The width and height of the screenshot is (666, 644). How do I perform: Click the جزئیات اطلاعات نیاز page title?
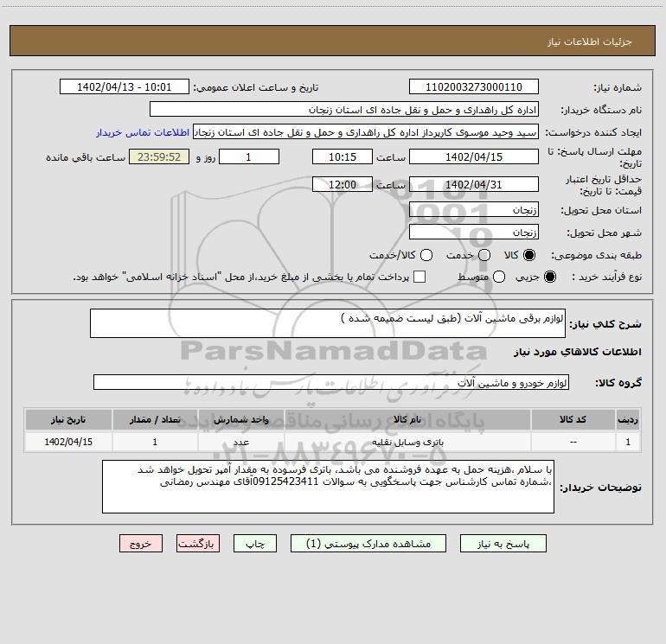(x=589, y=41)
